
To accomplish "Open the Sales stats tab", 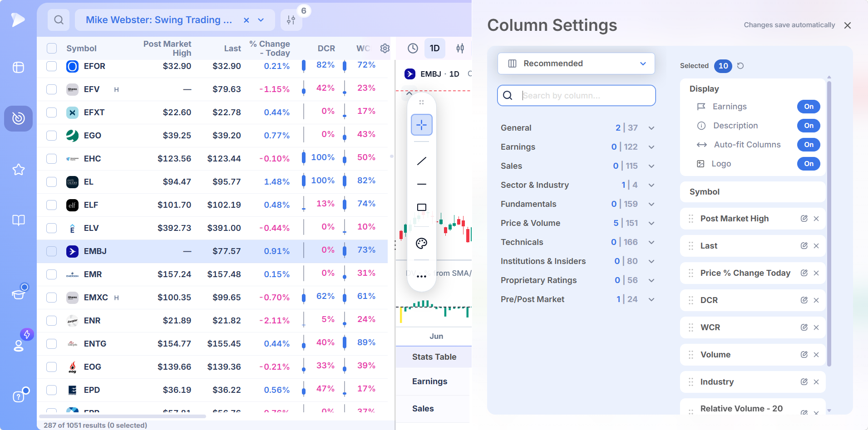I will tap(423, 409).
